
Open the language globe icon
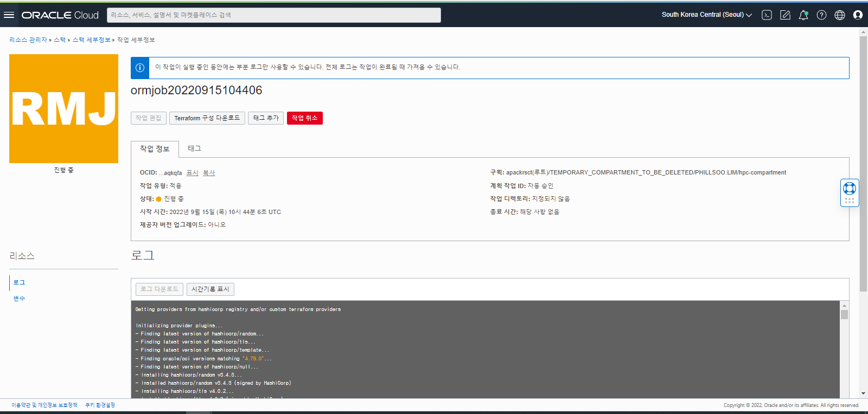pyautogui.click(x=840, y=15)
